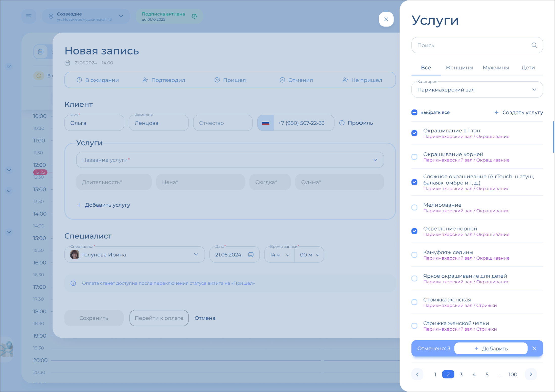Open the Категория Парикмахерский зал dropdown
Viewport: 555px width, 392px height.
[477, 90]
